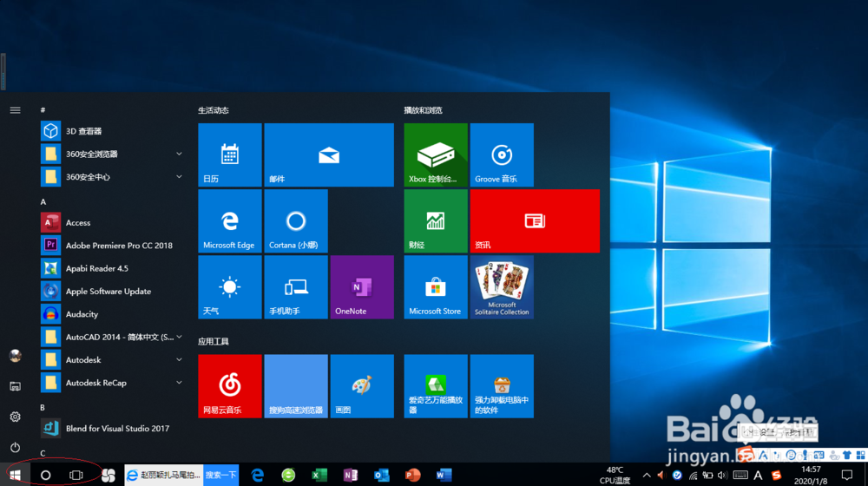The height and width of the screenshot is (486, 868).
Task: Click the letter B section header
Action: click(43, 407)
